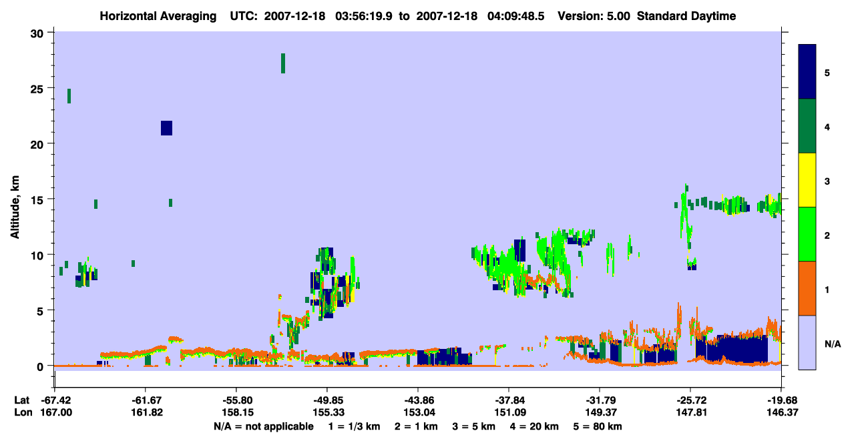The width and height of the screenshot is (868, 445).
Task: Click longitude value 147.81
Action: [x=690, y=412]
